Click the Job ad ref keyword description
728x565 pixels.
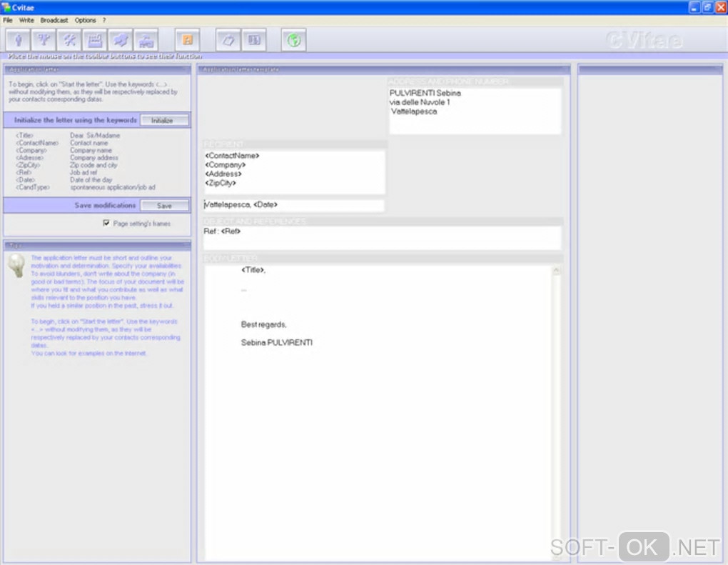pyautogui.click(x=84, y=172)
